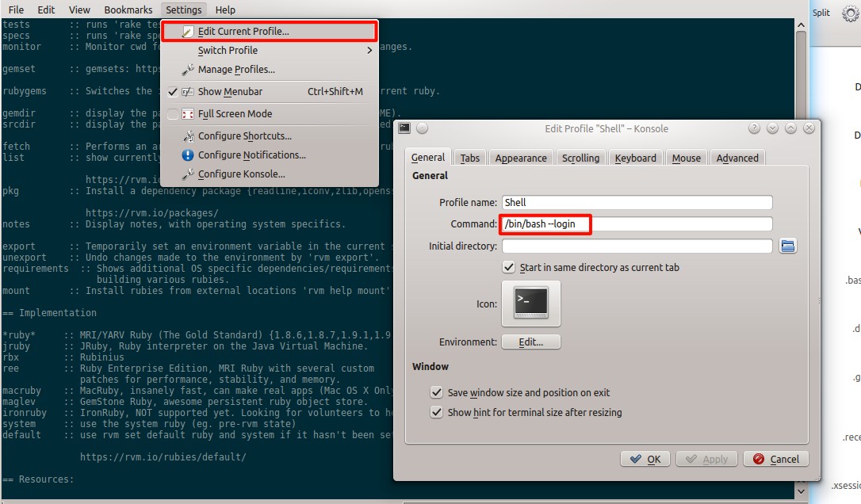The width and height of the screenshot is (861, 504).
Task: Click the pencil icon beside Edit Current Profile
Action: (x=188, y=31)
